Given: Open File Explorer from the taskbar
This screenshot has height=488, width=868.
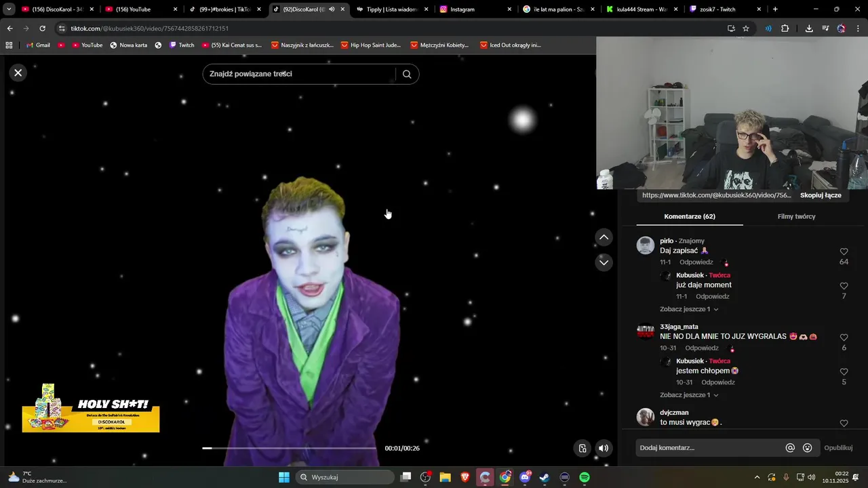Looking at the screenshot, I should pyautogui.click(x=446, y=477).
